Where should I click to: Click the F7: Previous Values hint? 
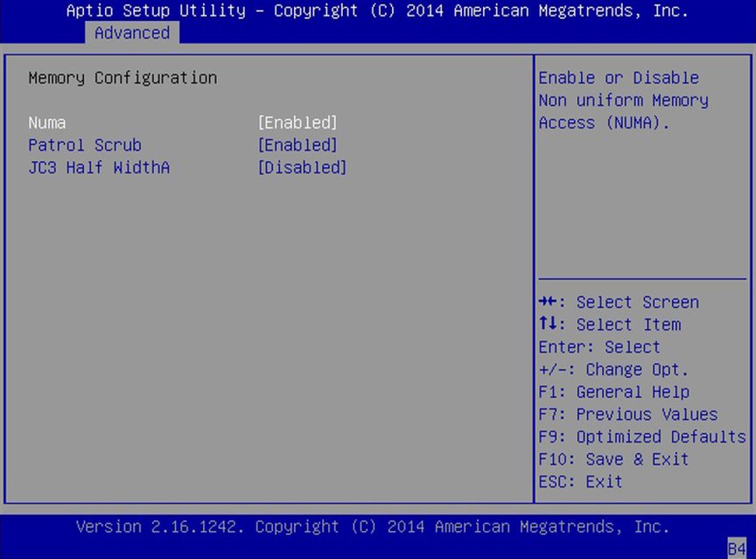click(627, 415)
